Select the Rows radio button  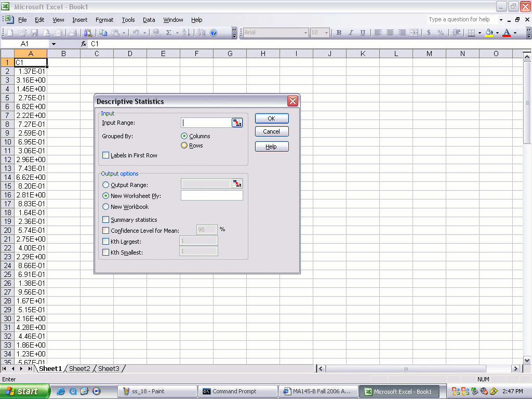click(x=184, y=145)
